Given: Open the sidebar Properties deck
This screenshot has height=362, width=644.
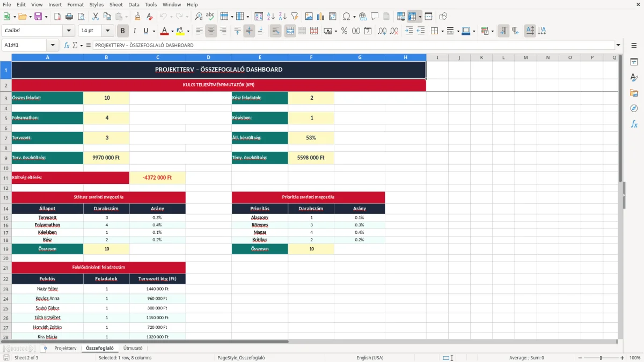Looking at the screenshot, I should (x=634, y=62).
